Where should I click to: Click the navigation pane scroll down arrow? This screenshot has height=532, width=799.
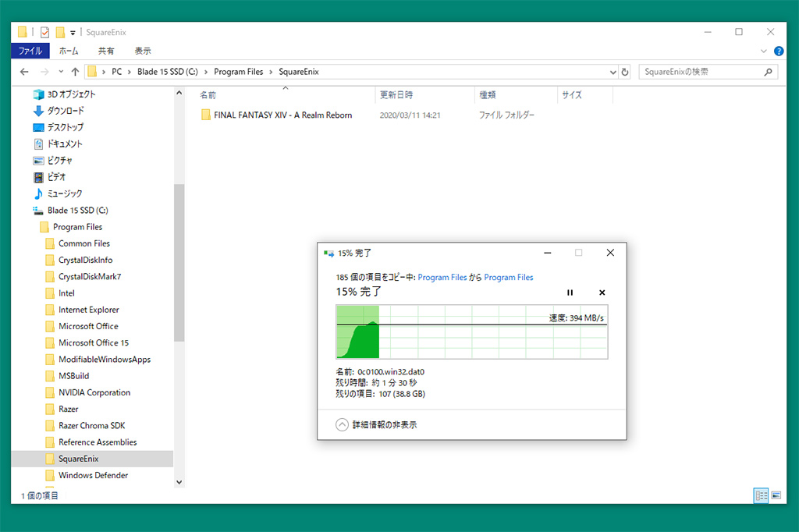179,481
